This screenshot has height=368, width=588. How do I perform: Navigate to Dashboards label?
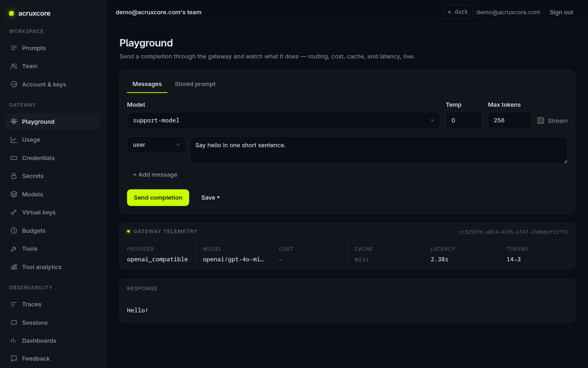(39, 340)
